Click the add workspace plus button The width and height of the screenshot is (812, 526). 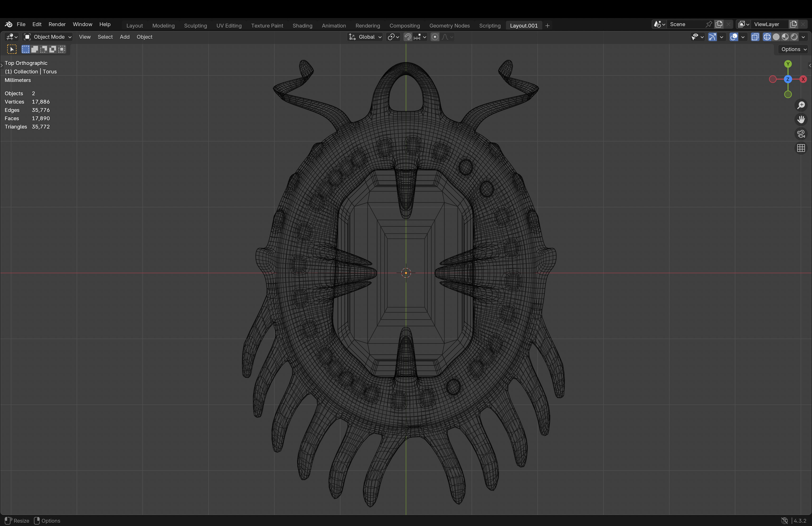click(547, 26)
